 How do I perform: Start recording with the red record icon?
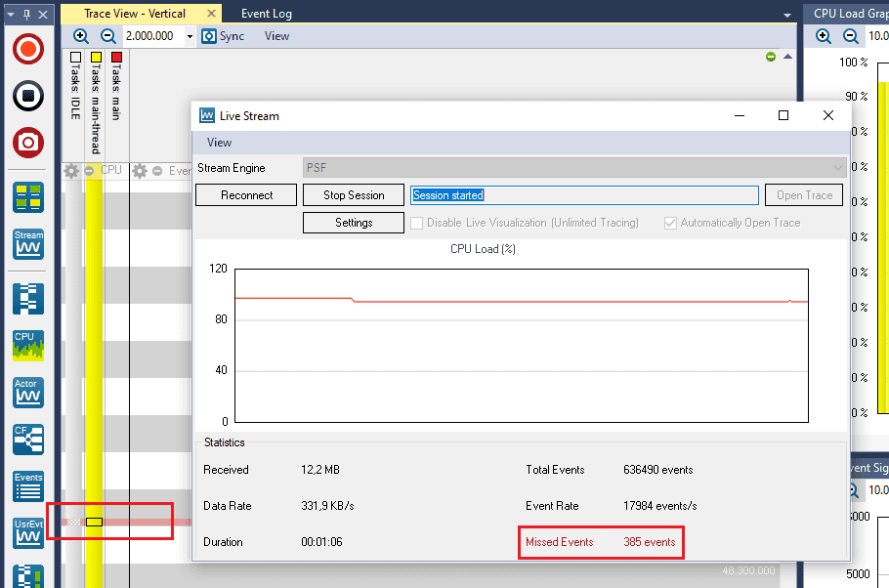tap(27, 49)
